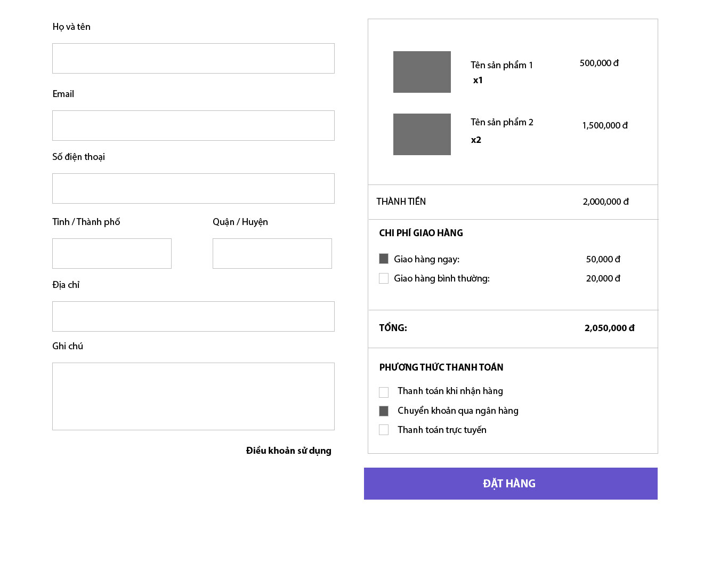Click the "Ghi chú" notes text area

[x=193, y=396]
